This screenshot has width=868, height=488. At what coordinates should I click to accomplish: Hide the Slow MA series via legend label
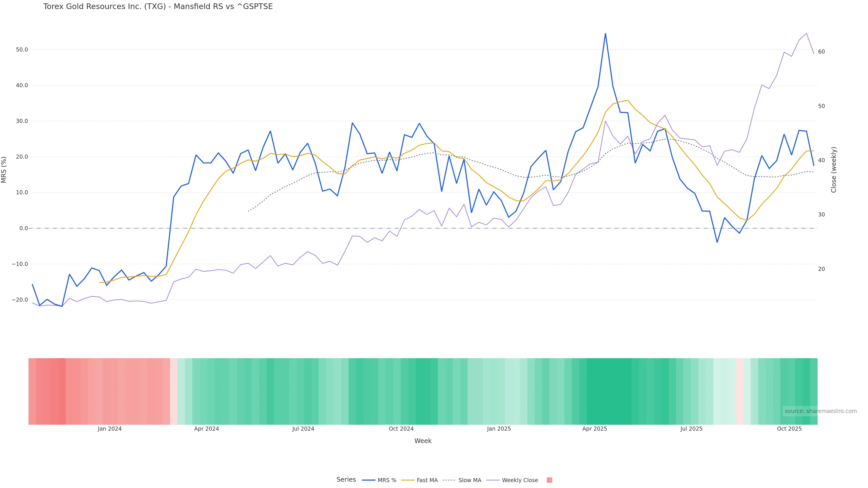point(470,480)
